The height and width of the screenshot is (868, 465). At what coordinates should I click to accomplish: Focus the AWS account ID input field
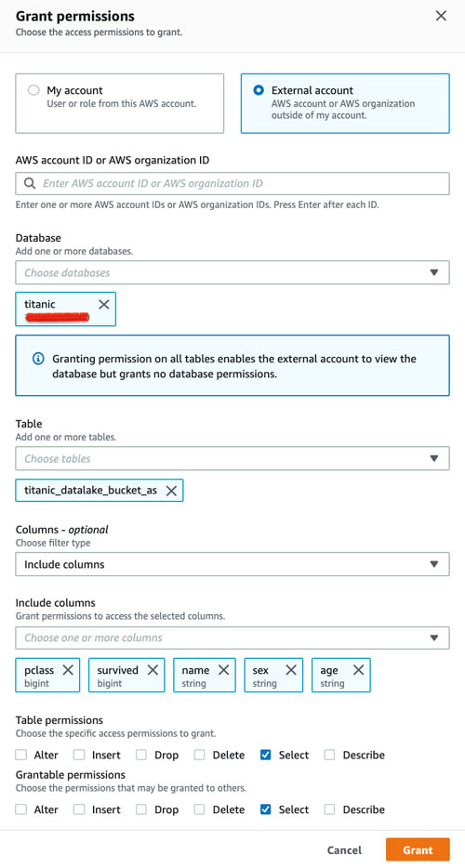pos(232,183)
